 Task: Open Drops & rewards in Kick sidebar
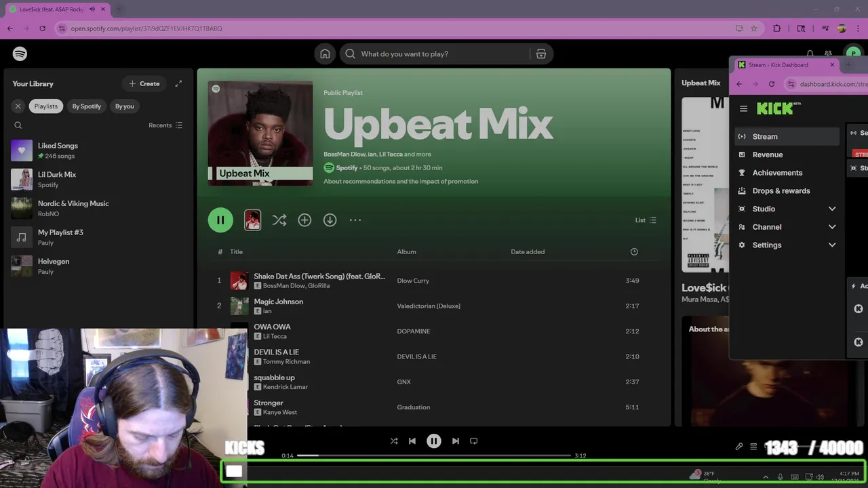[787, 190]
